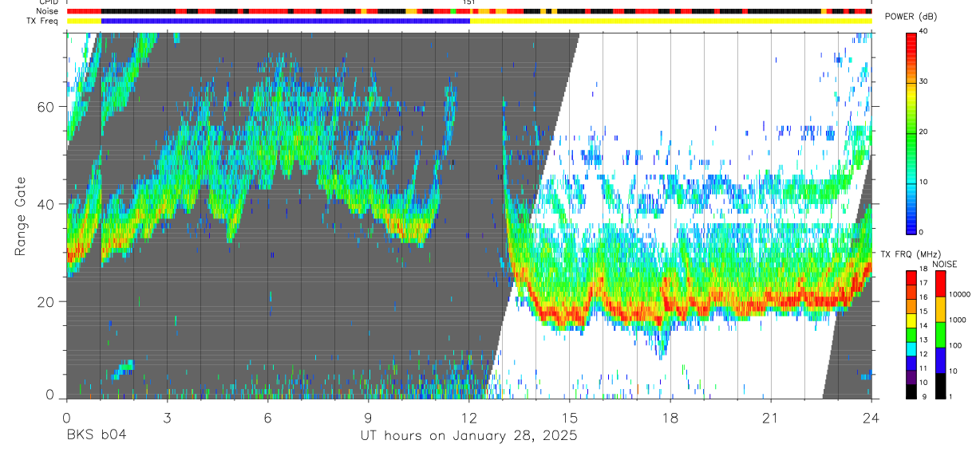Click the 24 tick on UT hours axis
This screenshot has height=452, width=980.
pos(871,418)
